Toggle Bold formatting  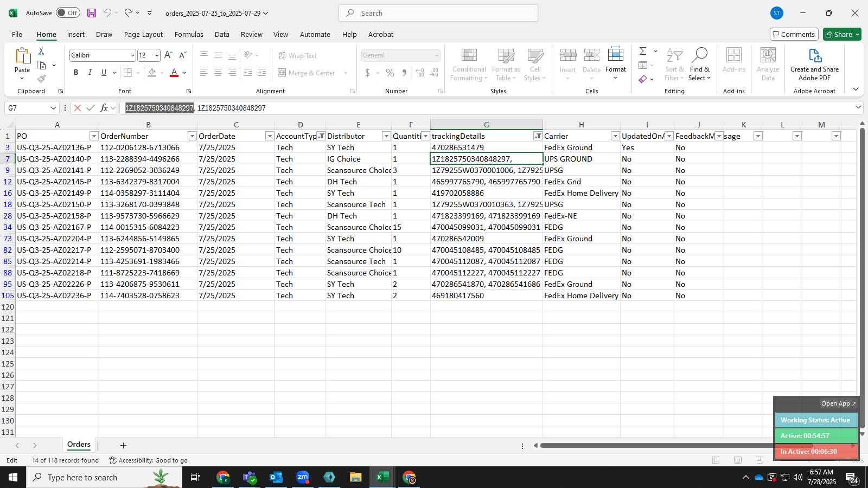point(76,73)
